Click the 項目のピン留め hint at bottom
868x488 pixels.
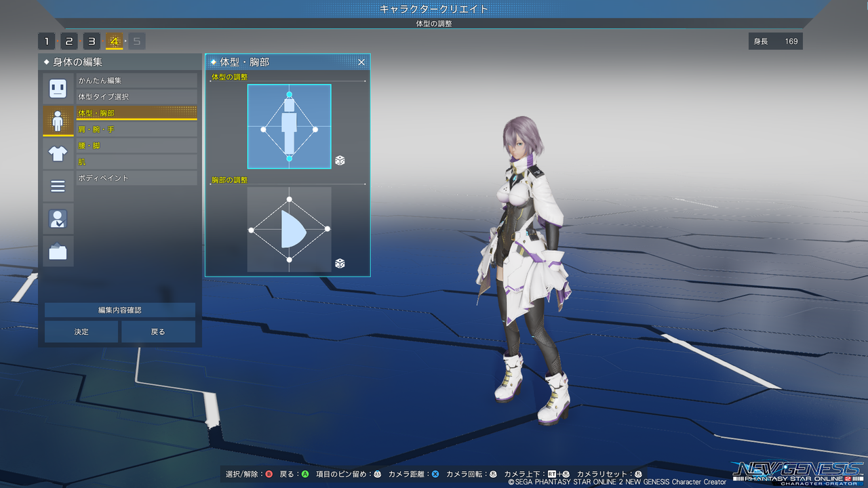[x=349, y=474]
